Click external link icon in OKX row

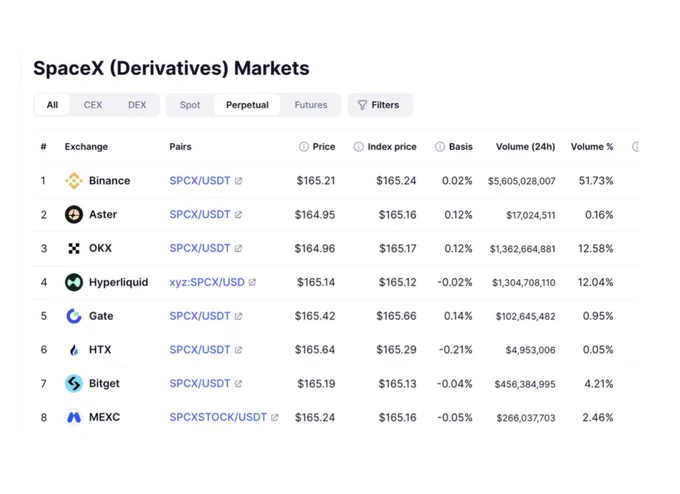[x=238, y=249]
